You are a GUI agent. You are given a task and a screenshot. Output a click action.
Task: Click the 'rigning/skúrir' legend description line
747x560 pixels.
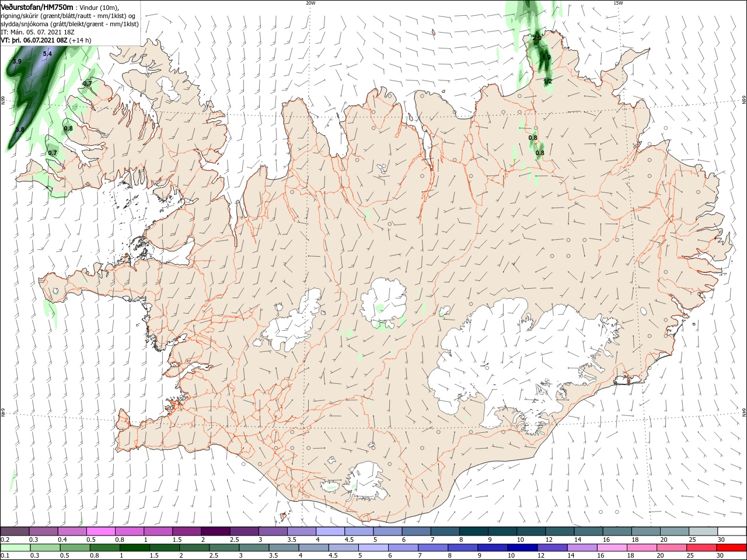pos(68,16)
